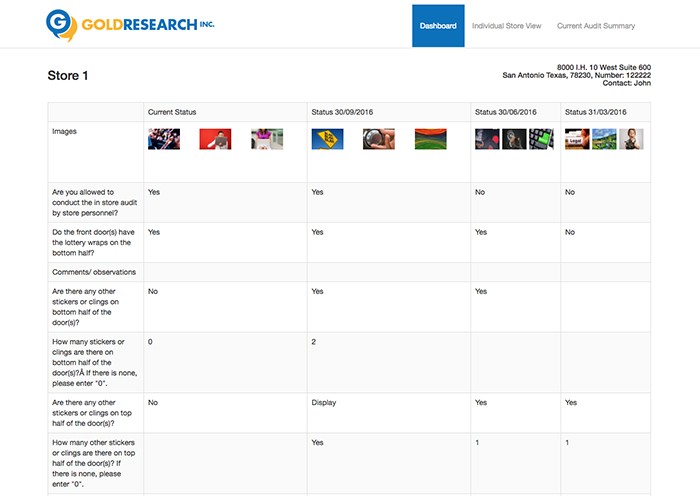
Task: Open the Dashboard tab
Action: click(x=438, y=26)
